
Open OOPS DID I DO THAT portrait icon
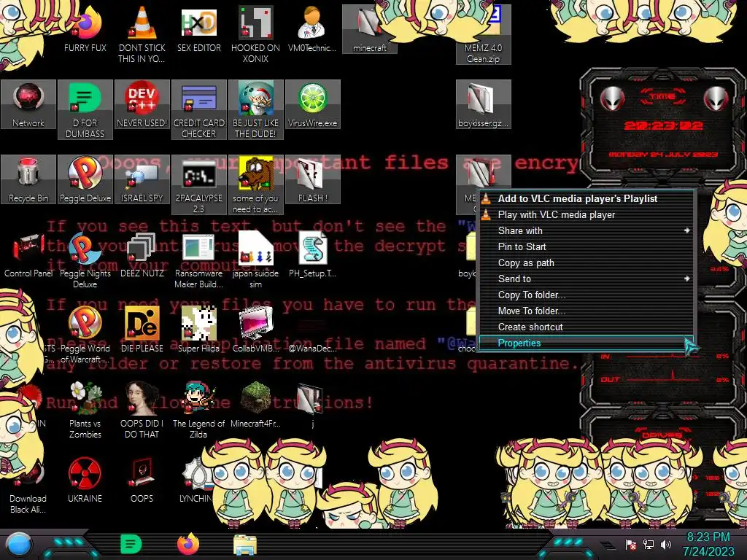point(142,410)
